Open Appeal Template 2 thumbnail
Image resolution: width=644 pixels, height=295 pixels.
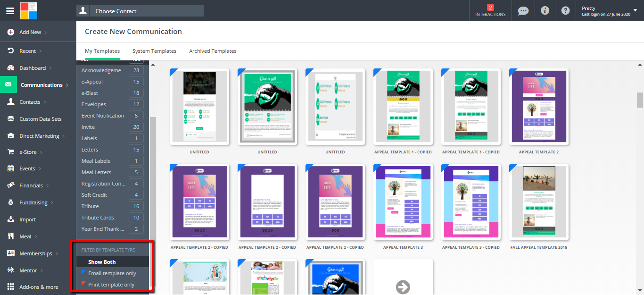coord(539,107)
